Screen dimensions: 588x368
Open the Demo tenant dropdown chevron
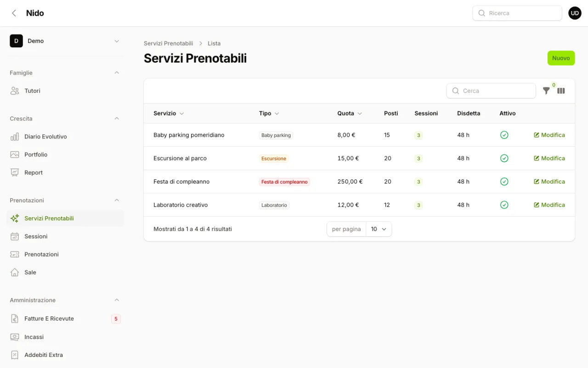(117, 41)
